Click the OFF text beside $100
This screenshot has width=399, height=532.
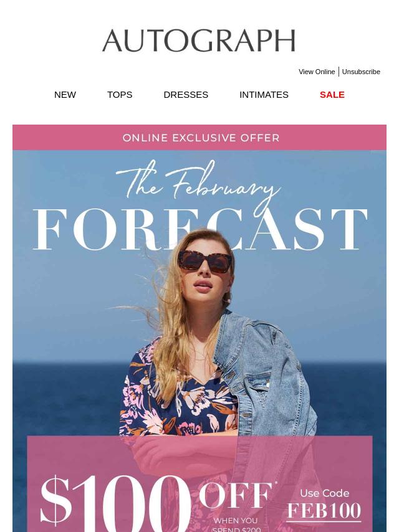pyautogui.click(x=236, y=495)
